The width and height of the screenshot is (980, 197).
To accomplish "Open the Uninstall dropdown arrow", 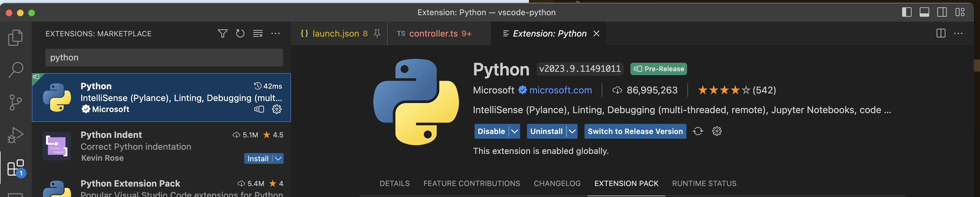I will (572, 131).
